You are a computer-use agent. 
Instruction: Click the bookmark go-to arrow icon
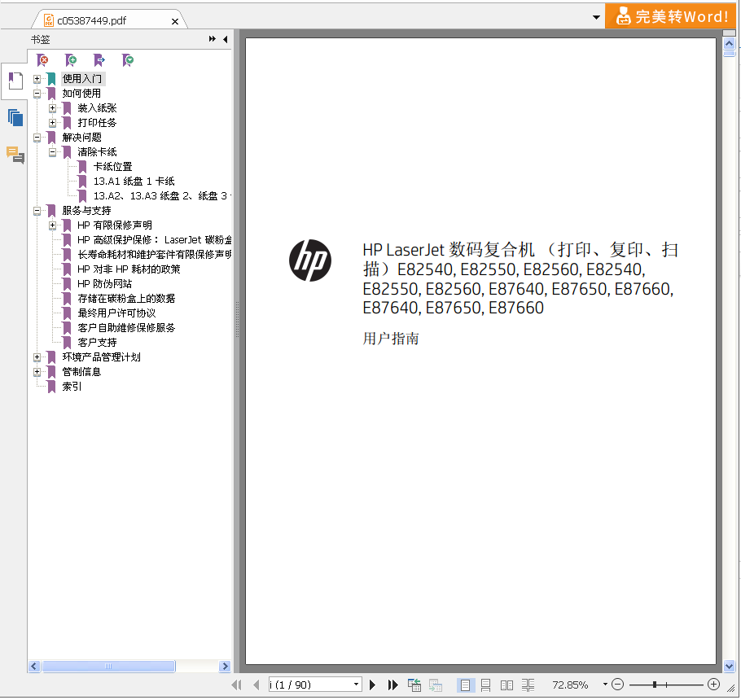99,60
